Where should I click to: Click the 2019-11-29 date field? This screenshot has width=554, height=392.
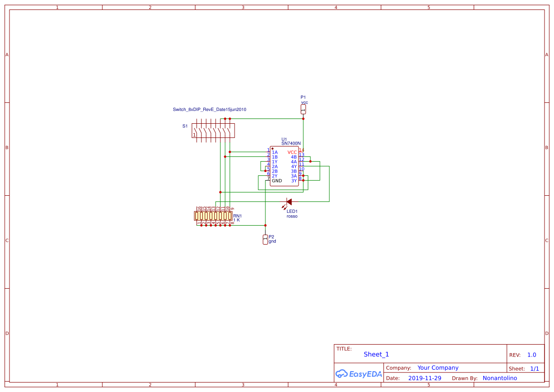pos(425,378)
